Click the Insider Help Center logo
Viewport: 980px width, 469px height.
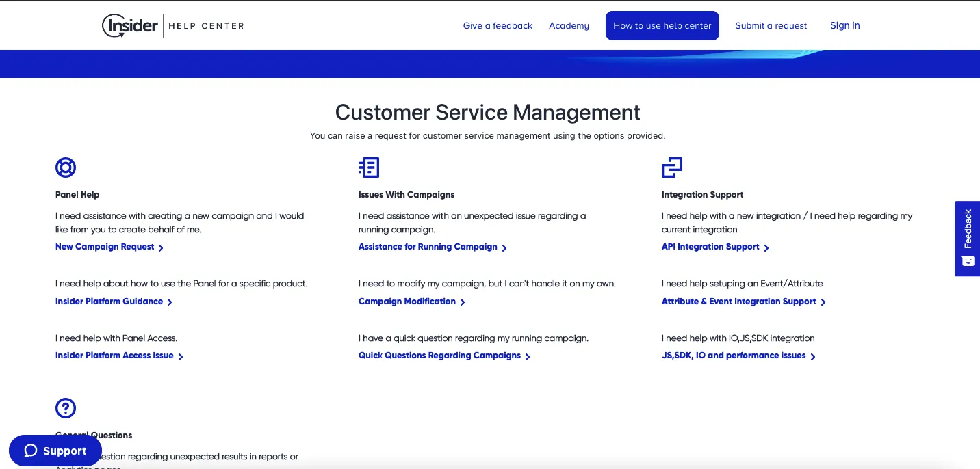pyautogui.click(x=173, y=25)
